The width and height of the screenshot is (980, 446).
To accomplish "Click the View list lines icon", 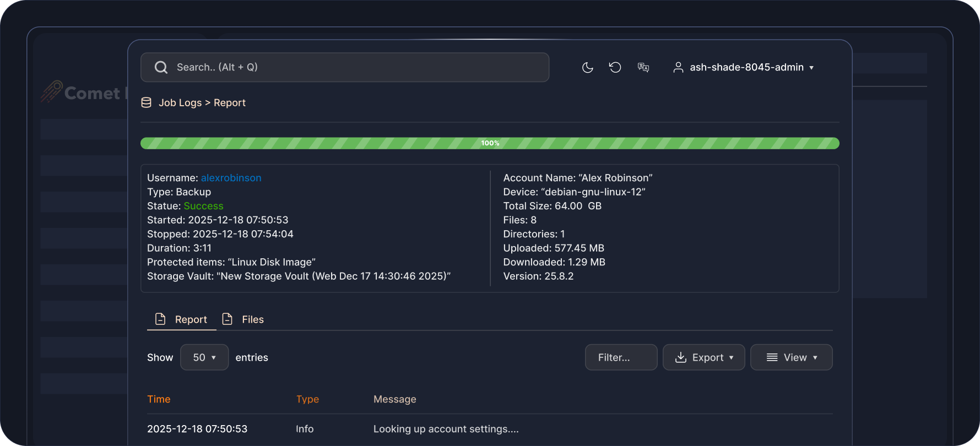I will coord(772,357).
